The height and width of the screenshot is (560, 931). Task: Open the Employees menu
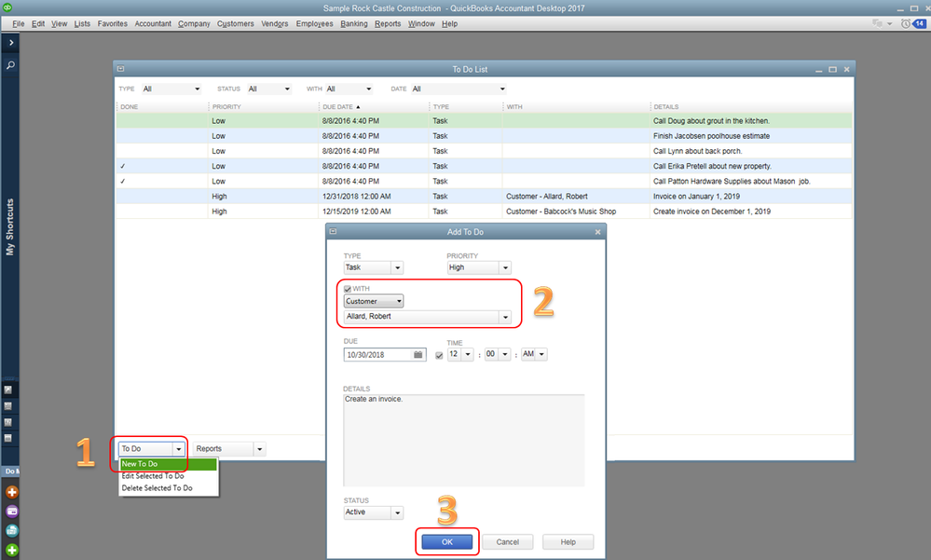(314, 23)
